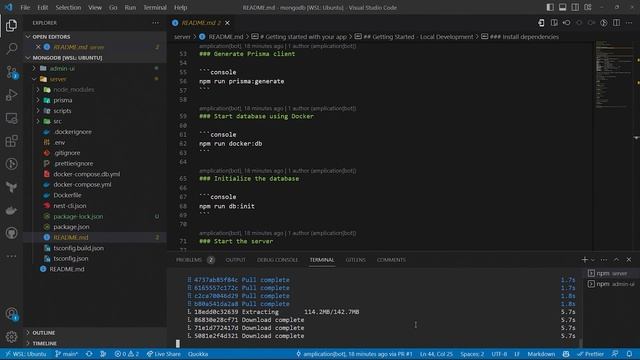Open the Terminal menu

(155, 7)
